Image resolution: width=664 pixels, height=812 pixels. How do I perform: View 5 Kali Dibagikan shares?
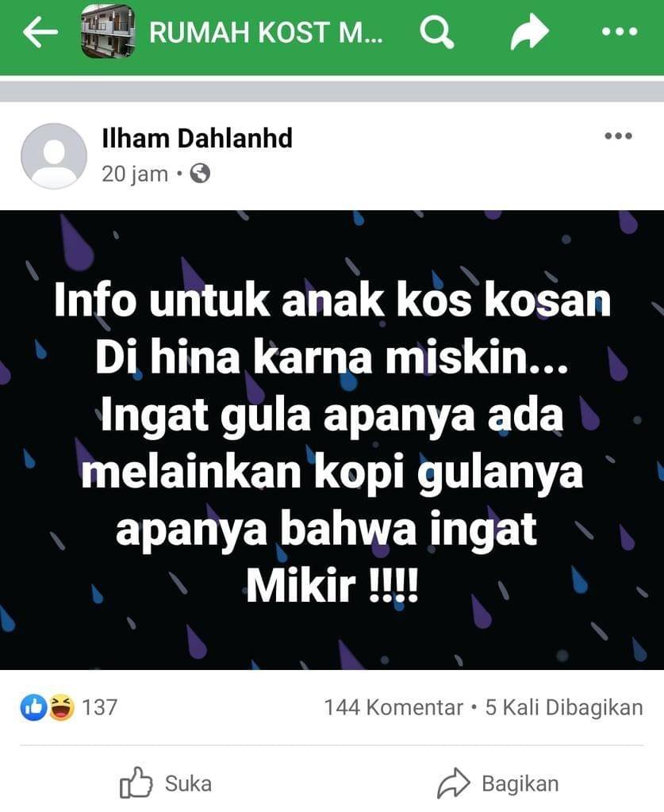tap(564, 708)
